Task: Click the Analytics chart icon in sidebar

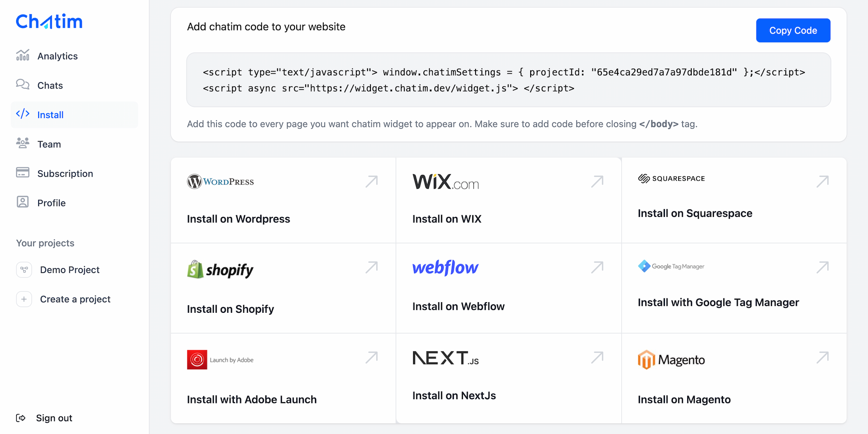Action: click(x=23, y=56)
